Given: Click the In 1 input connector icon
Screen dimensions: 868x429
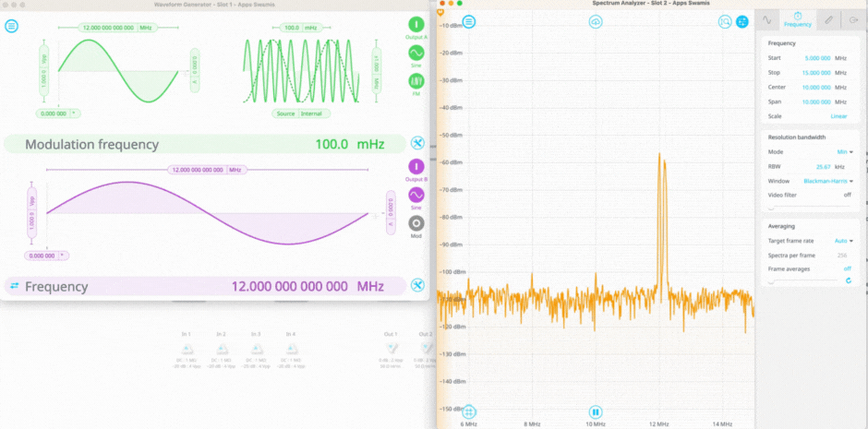Looking at the screenshot, I should pyautogui.click(x=187, y=350).
